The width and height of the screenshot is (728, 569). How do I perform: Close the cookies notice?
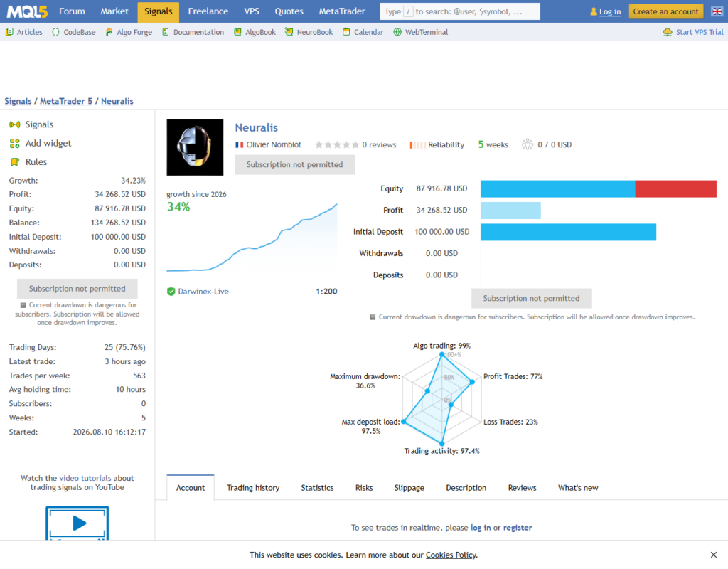714,555
